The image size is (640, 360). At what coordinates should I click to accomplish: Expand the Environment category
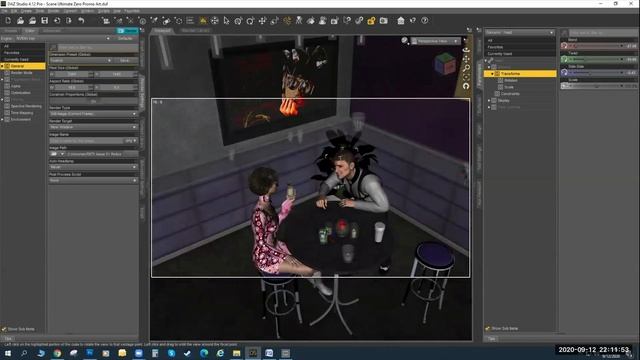coord(2,120)
